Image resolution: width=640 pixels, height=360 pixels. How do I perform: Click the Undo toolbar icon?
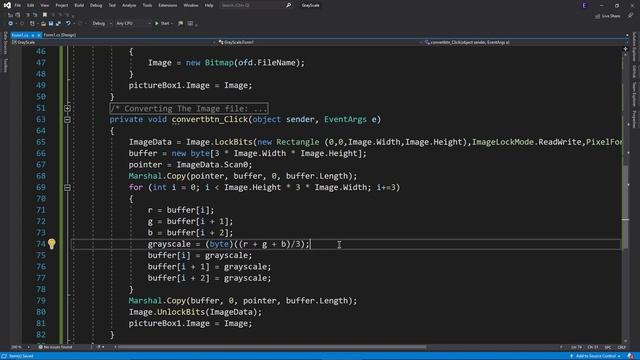click(68, 24)
